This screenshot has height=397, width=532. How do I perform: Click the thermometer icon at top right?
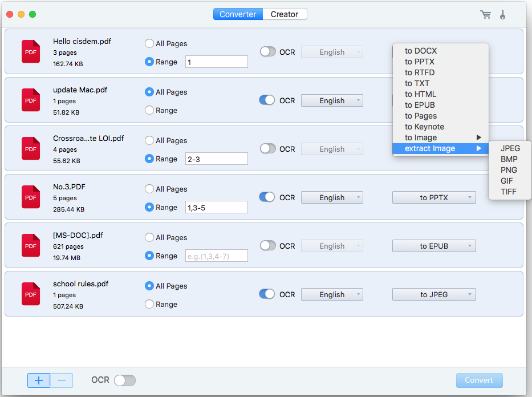click(x=503, y=15)
